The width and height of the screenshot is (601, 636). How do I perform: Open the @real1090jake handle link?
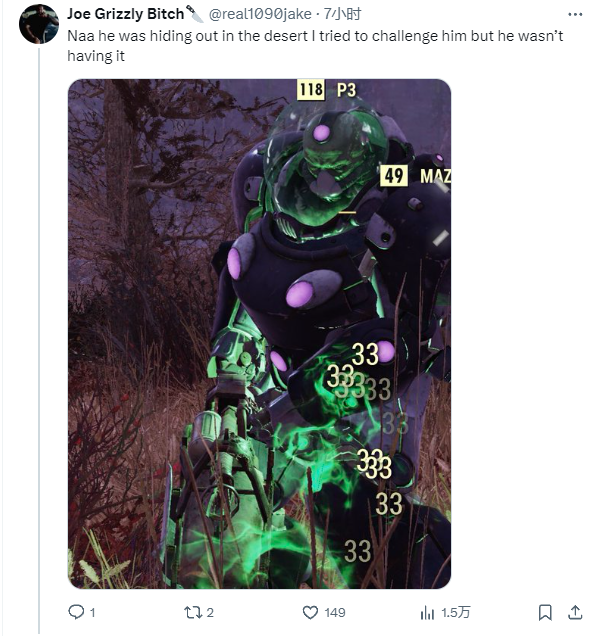[x=259, y=14]
